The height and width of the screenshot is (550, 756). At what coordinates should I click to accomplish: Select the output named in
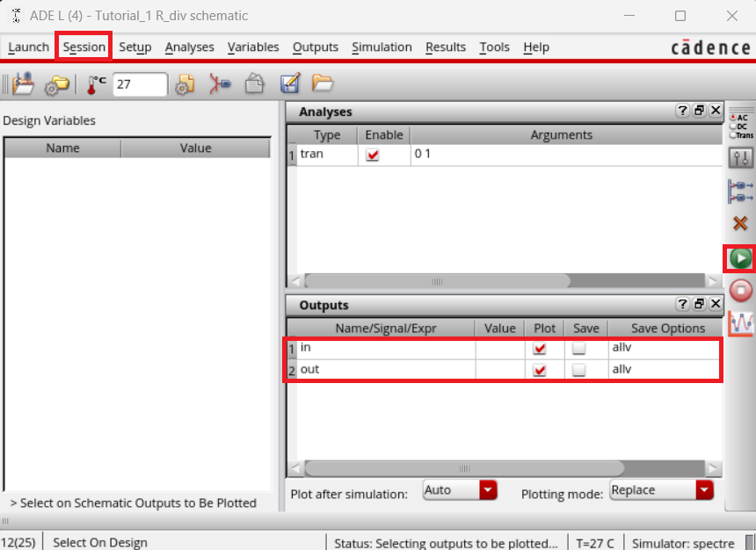tap(386, 348)
